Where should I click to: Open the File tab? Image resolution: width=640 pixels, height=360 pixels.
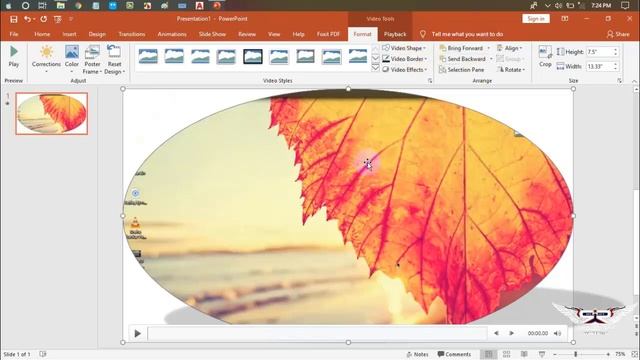[14, 34]
